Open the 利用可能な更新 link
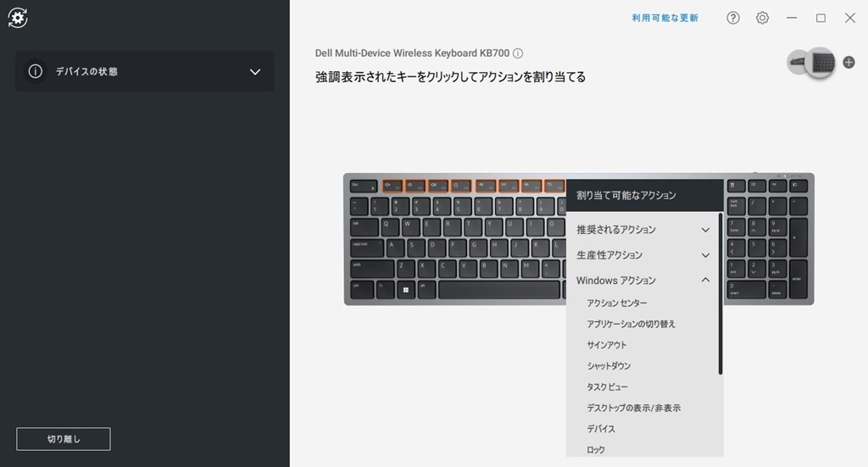 coord(665,19)
